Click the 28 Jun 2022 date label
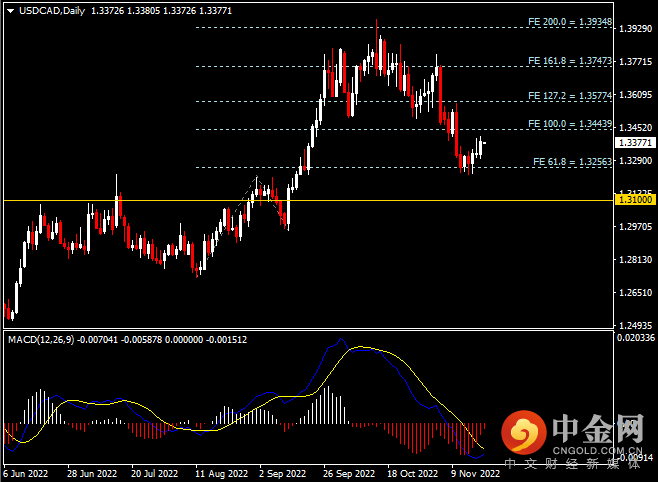The width and height of the screenshot is (658, 482). click(92, 474)
